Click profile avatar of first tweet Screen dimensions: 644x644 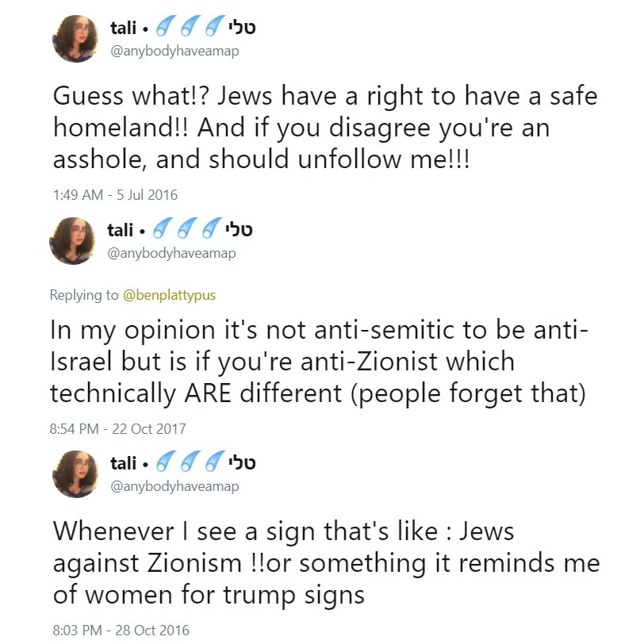[75, 39]
